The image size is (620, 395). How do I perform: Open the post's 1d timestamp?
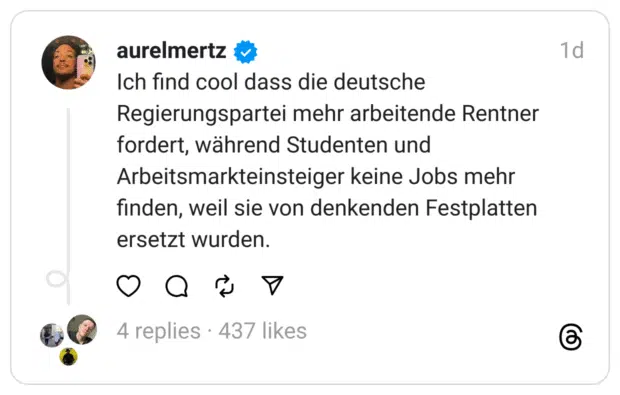(x=572, y=51)
